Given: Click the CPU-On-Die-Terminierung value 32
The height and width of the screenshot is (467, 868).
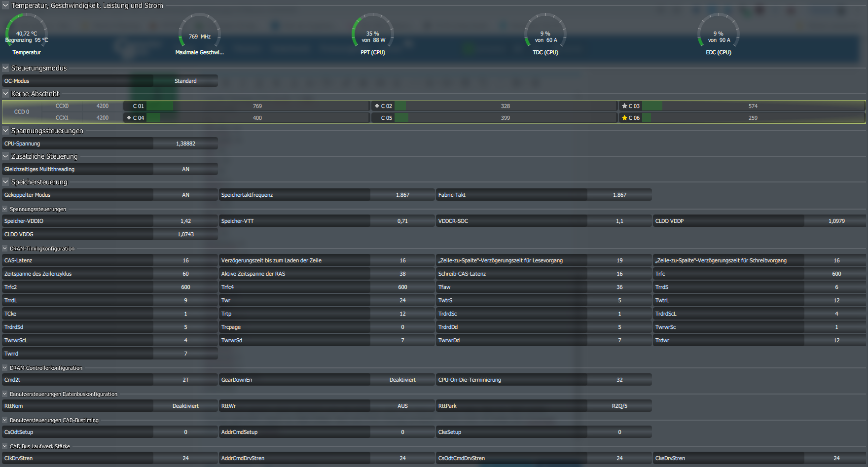Looking at the screenshot, I should point(619,380).
